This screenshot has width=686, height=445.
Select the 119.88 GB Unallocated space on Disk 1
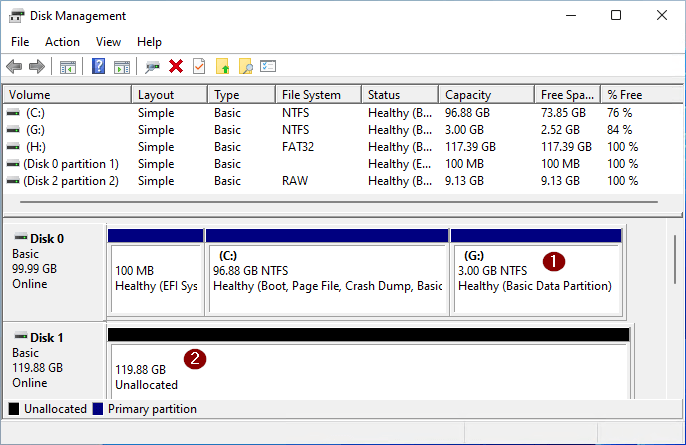tap(366, 372)
